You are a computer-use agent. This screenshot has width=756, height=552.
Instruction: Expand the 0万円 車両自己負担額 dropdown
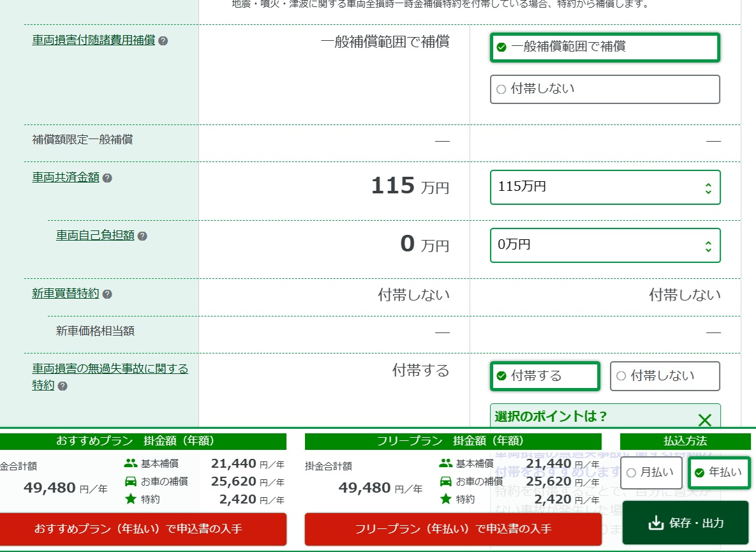(x=605, y=245)
